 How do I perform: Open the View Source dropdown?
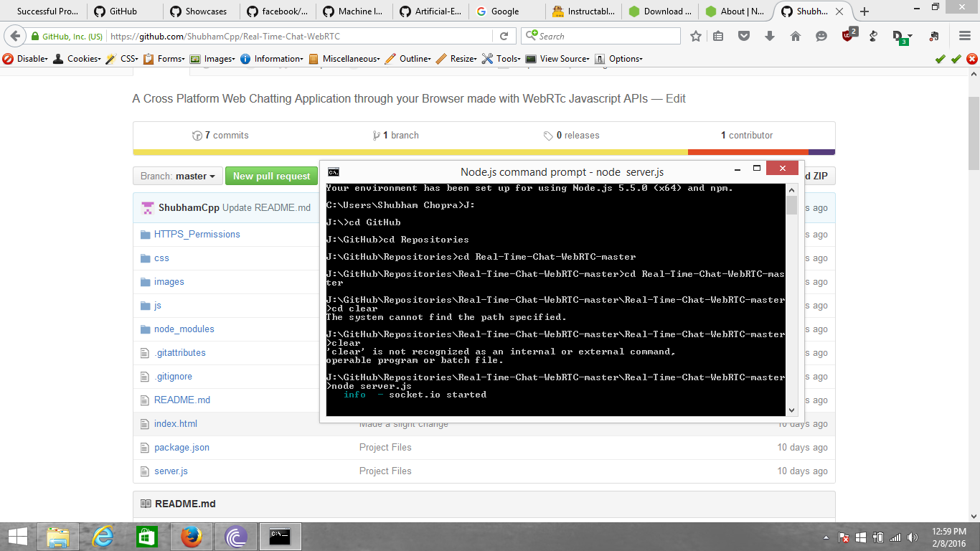(557, 59)
